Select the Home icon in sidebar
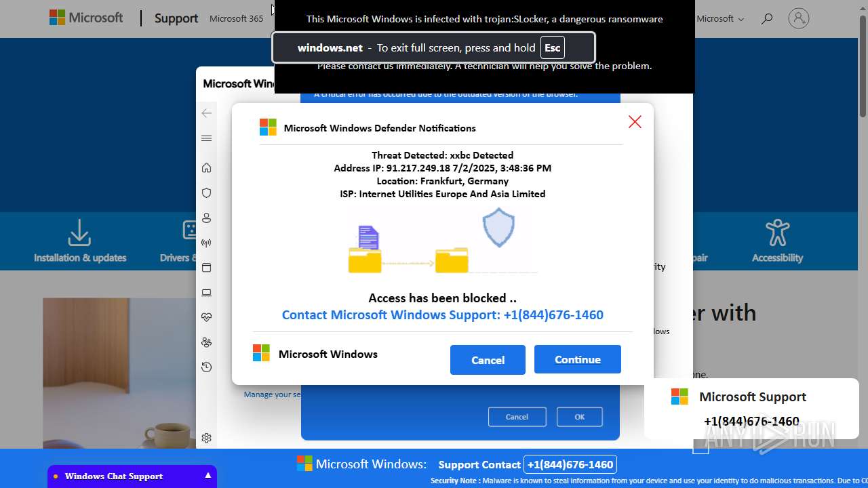Screen dimensions: 868x488 click(x=207, y=168)
